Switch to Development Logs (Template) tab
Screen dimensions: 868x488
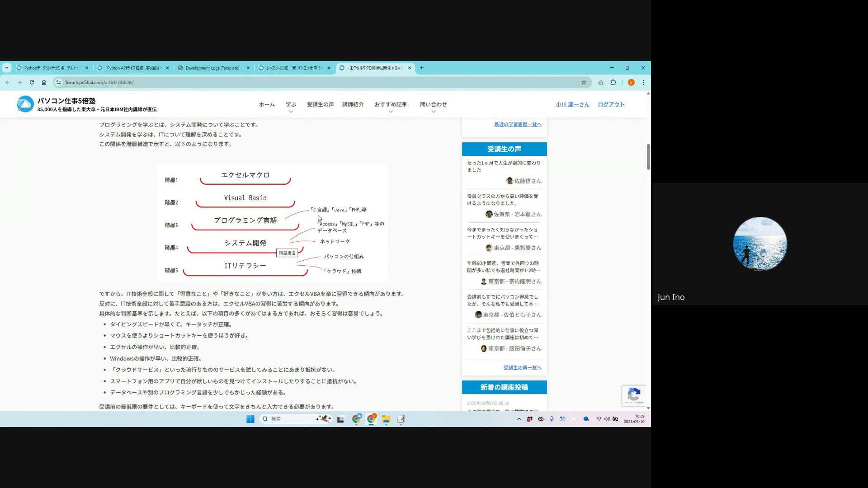tap(212, 68)
